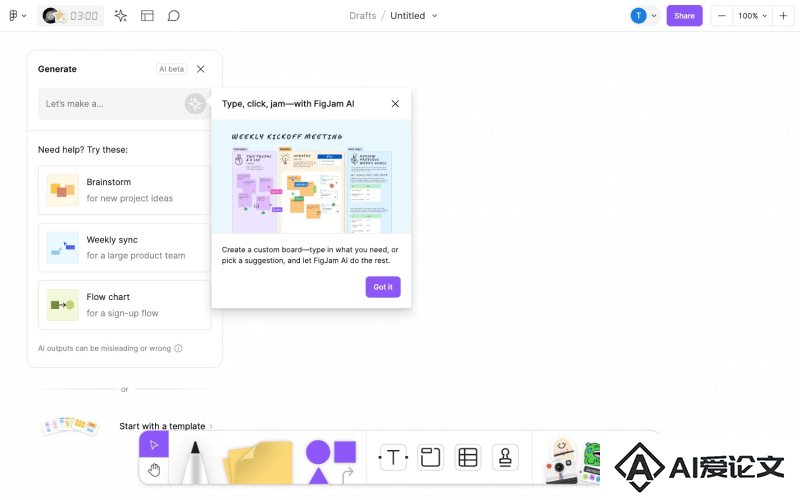Image resolution: width=800 pixels, height=500 pixels.
Task: Click the Got it button
Action: tap(383, 287)
